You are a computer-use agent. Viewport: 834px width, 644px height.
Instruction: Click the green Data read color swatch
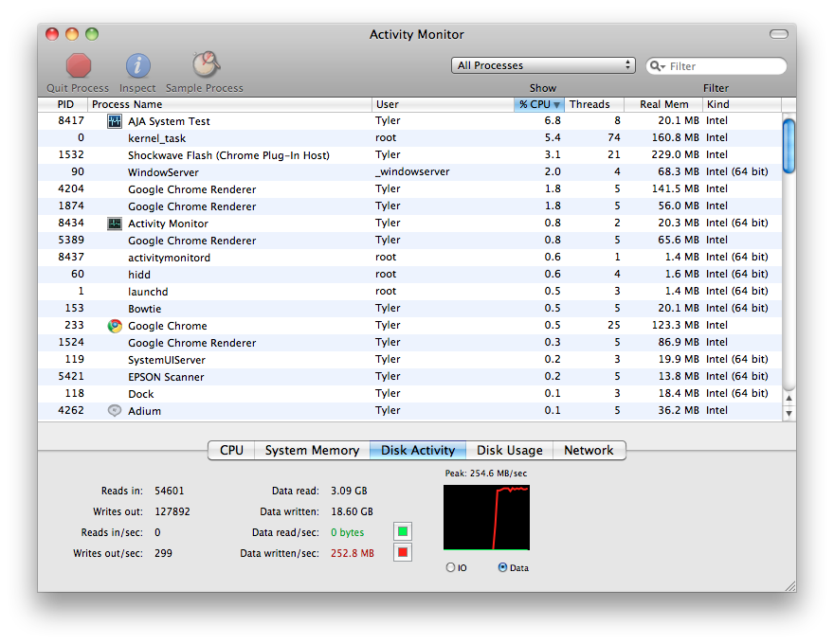click(x=403, y=531)
